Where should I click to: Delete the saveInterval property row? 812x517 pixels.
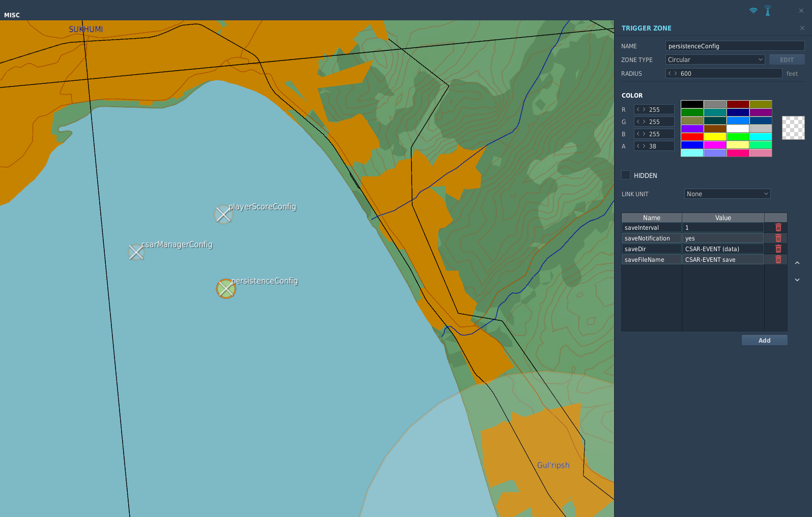pos(778,227)
